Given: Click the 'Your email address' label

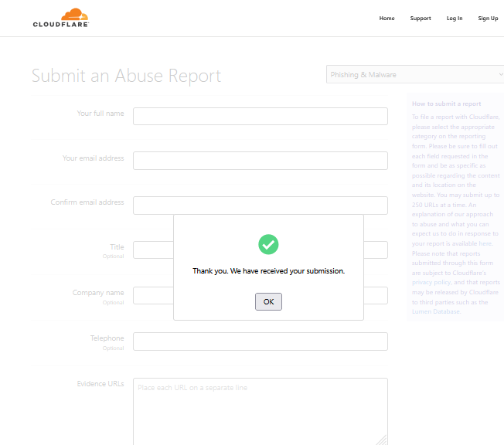Looking at the screenshot, I should [94, 158].
